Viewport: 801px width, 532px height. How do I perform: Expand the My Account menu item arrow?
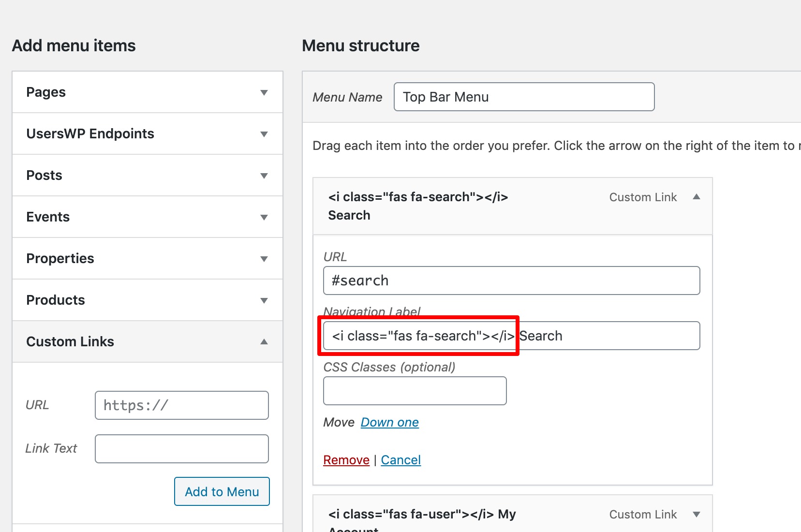[696, 514]
